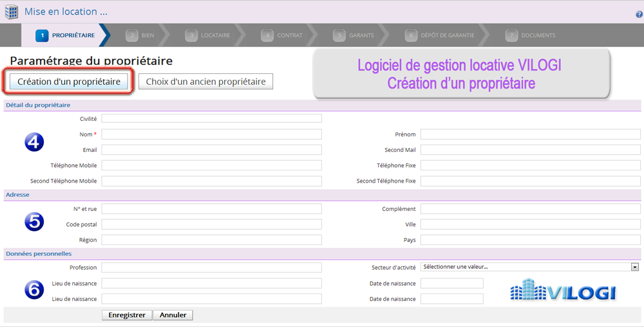Screen dimensions: 644x330
Task: Cancel the form with Annuler
Action: coord(173,315)
